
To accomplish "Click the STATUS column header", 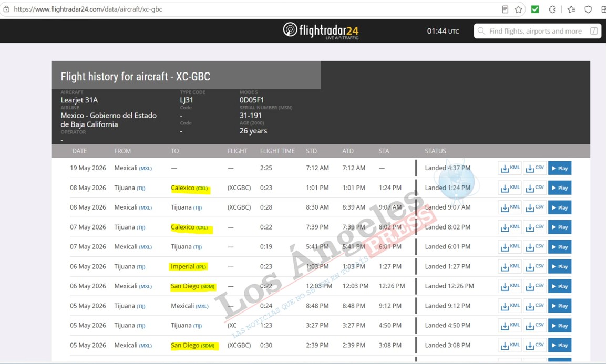I will click(436, 151).
